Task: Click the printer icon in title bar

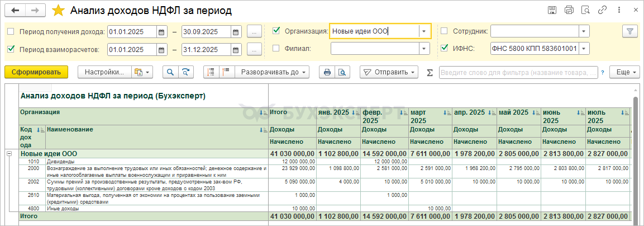Action: (569, 10)
